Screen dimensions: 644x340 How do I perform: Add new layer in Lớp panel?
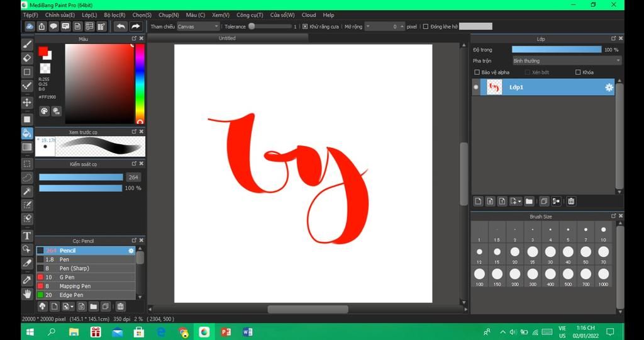pyautogui.click(x=478, y=201)
